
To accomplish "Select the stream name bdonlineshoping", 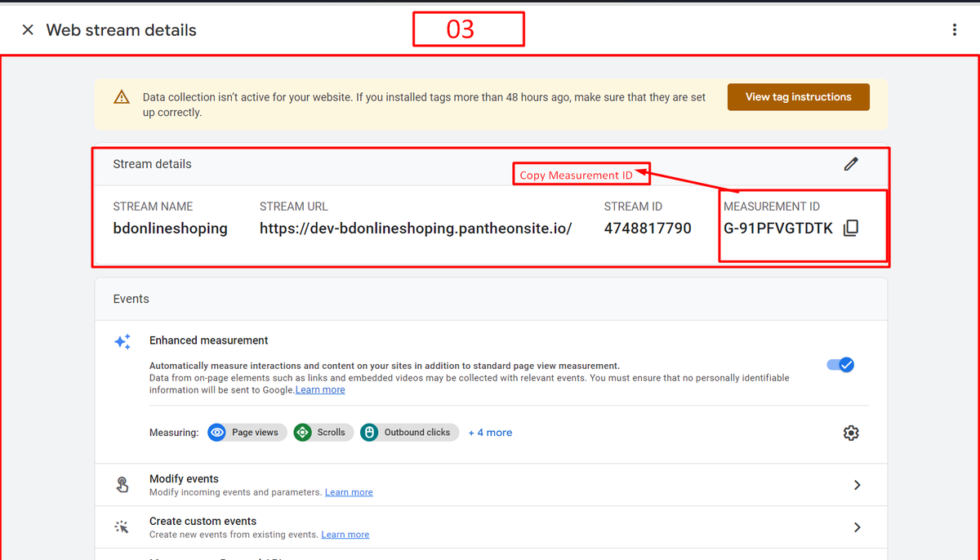I will coord(170,229).
